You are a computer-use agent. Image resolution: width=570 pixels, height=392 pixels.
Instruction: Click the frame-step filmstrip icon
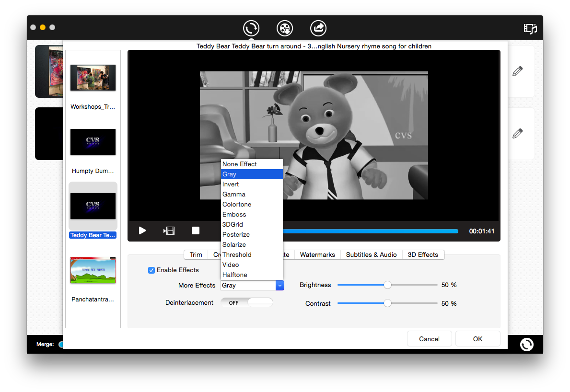pos(169,231)
